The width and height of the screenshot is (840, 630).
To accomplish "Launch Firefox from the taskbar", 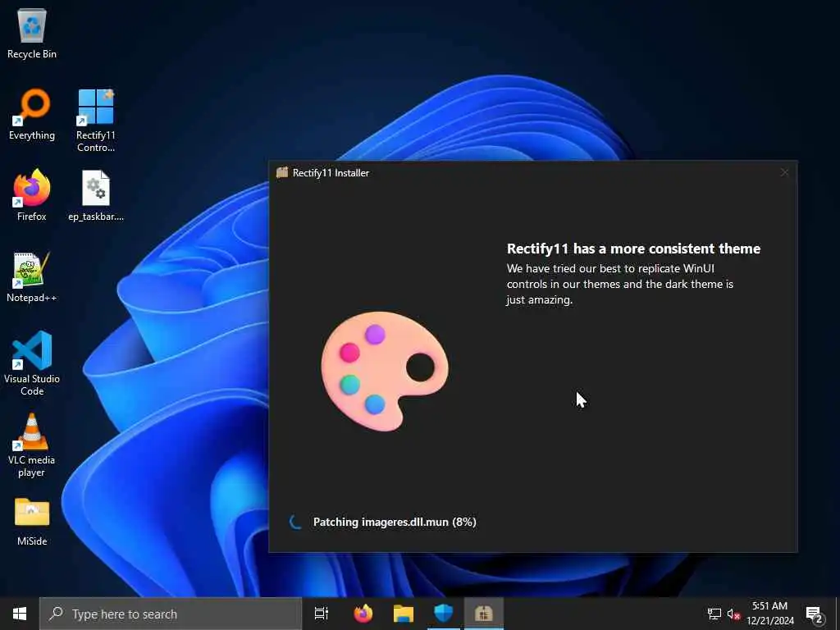I will click(363, 614).
